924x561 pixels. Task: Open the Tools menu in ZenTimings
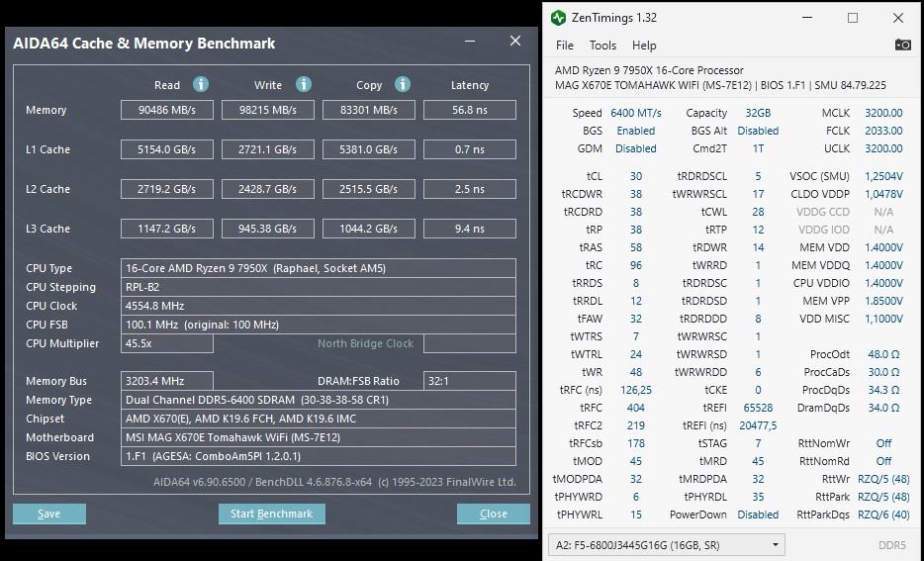tap(602, 46)
